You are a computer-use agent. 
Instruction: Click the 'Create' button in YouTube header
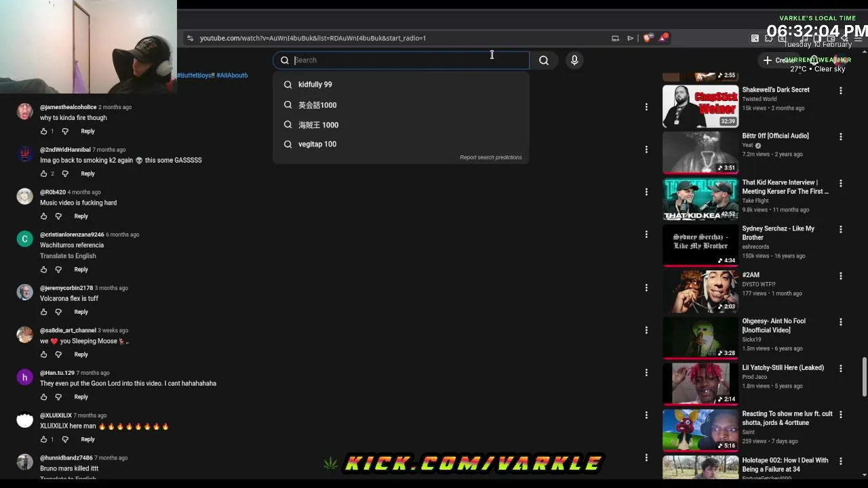coord(781,60)
